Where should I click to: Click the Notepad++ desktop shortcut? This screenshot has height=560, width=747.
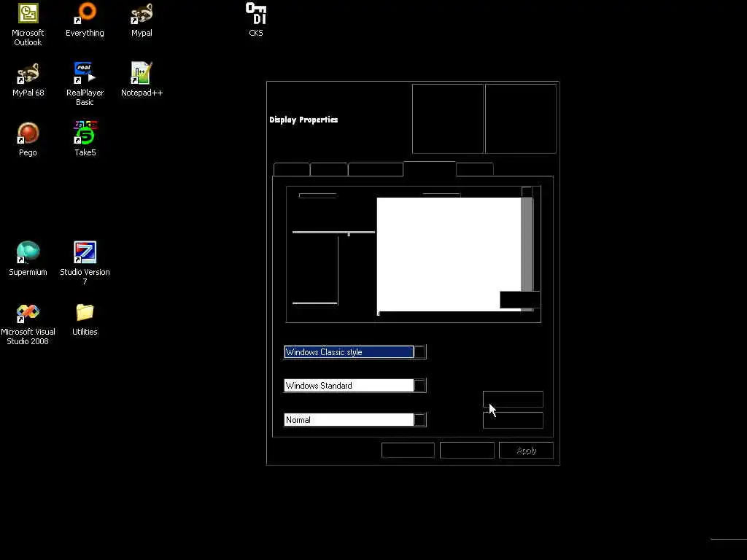tap(142, 79)
